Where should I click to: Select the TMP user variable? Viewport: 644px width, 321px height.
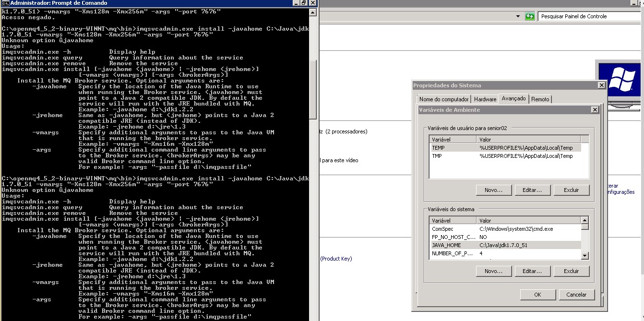tap(504, 156)
